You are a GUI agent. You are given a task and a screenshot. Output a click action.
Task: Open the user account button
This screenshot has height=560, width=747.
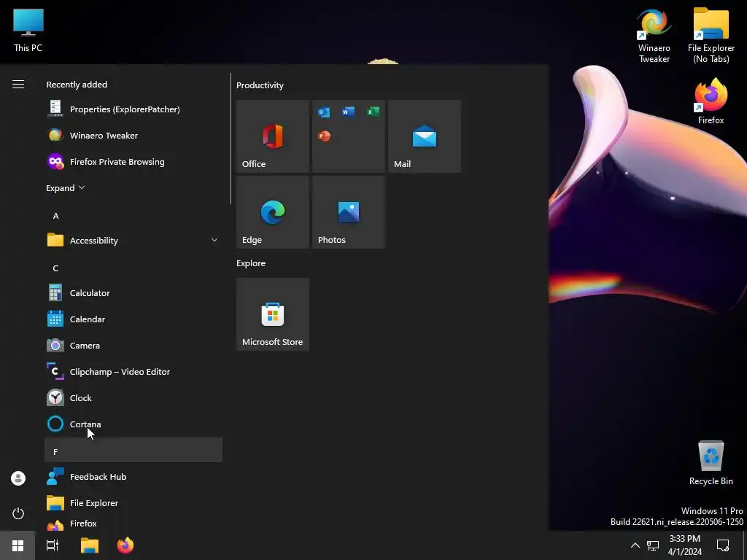18,478
